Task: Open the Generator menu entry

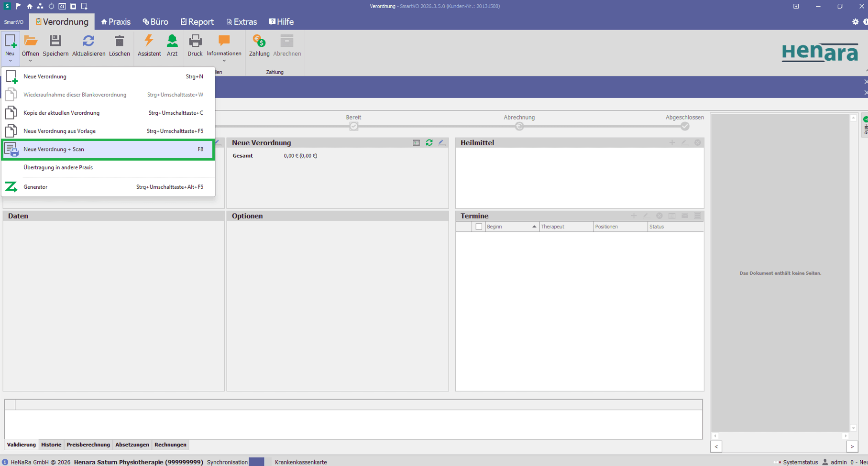Action: point(109,187)
